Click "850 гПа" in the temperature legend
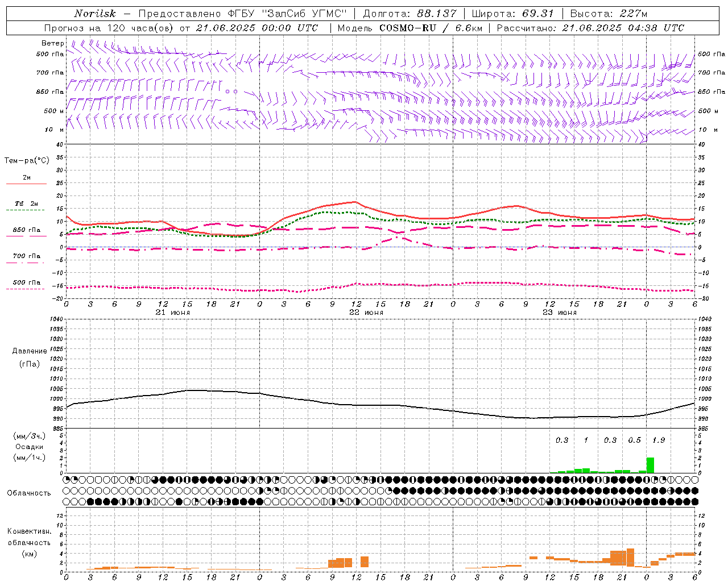The height and width of the screenshot is (582, 728). [27, 230]
